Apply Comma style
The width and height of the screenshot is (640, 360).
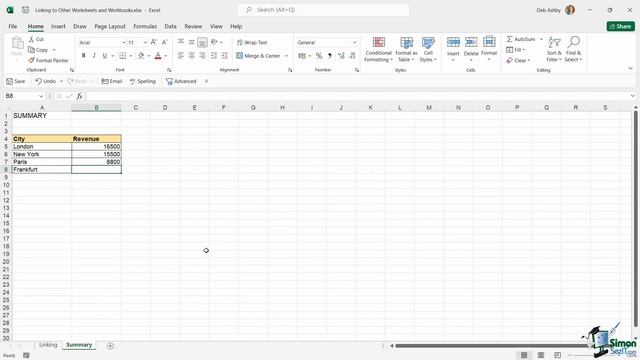click(329, 56)
